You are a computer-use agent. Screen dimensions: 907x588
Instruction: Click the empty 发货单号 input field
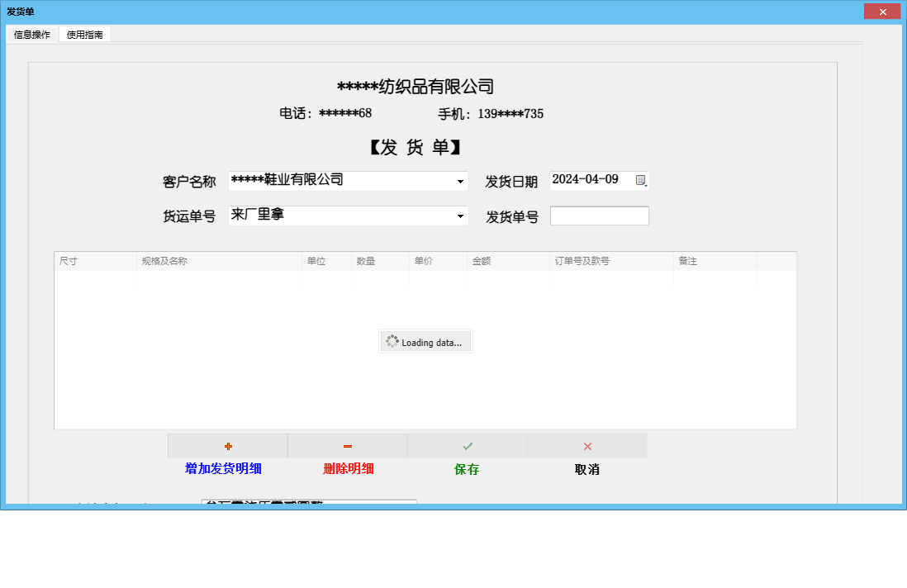click(599, 215)
